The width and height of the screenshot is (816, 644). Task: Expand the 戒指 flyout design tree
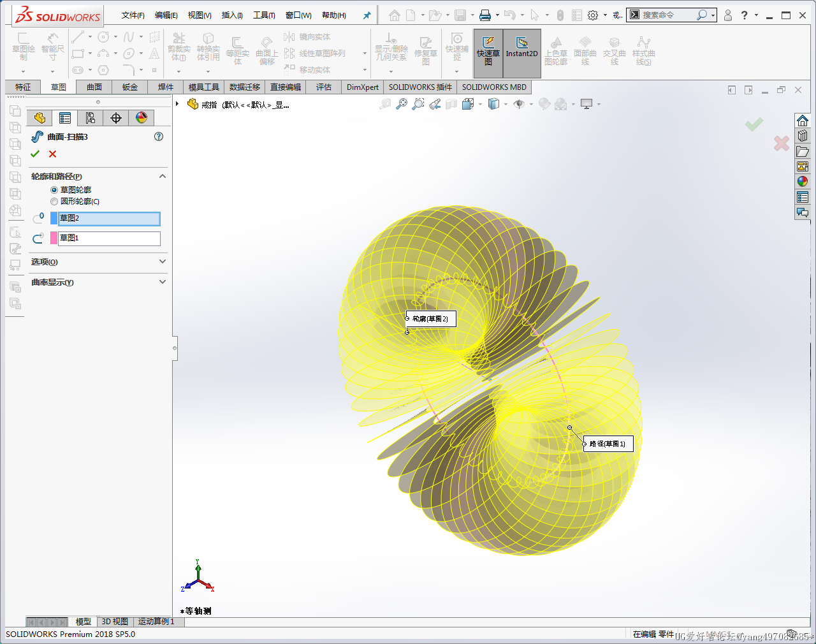click(x=177, y=104)
